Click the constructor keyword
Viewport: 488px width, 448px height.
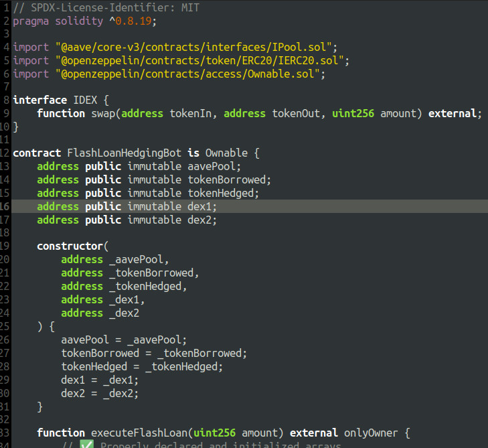(x=70, y=246)
